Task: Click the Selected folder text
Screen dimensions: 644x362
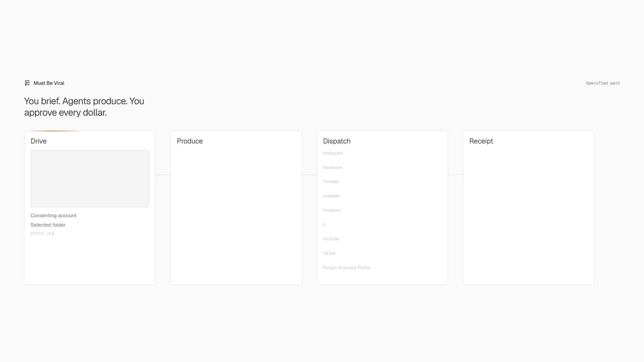Action: [48, 225]
